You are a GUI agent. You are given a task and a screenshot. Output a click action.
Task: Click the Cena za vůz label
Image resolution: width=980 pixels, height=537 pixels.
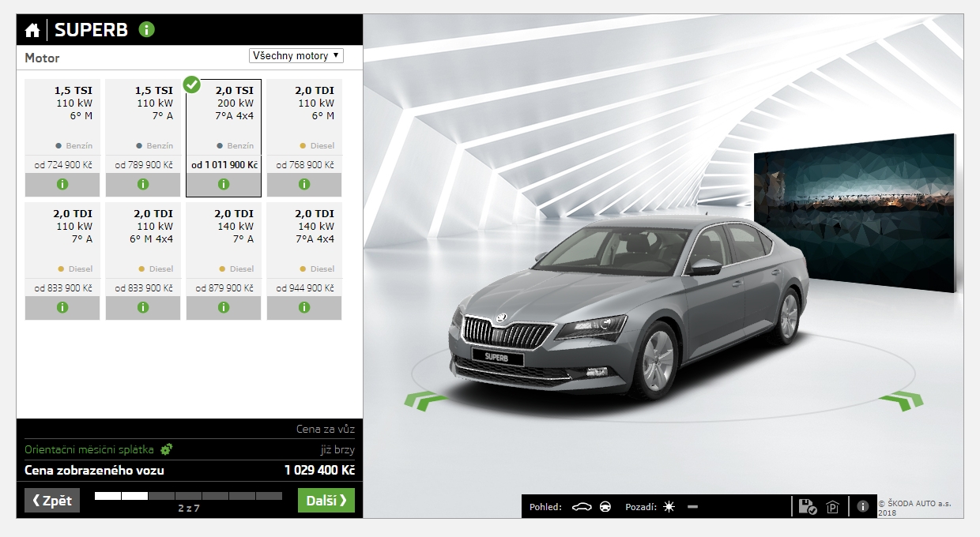[326, 430]
